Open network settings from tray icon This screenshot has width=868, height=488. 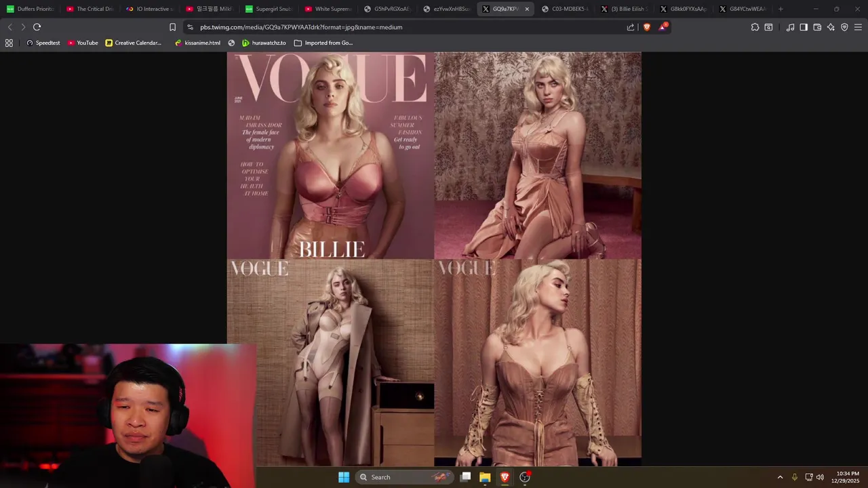click(809, 477)
